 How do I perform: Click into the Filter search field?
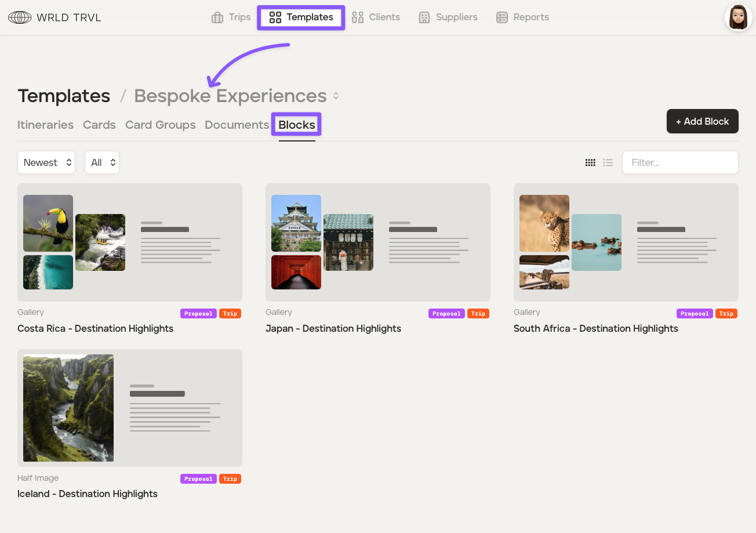(x=679, y=163)
